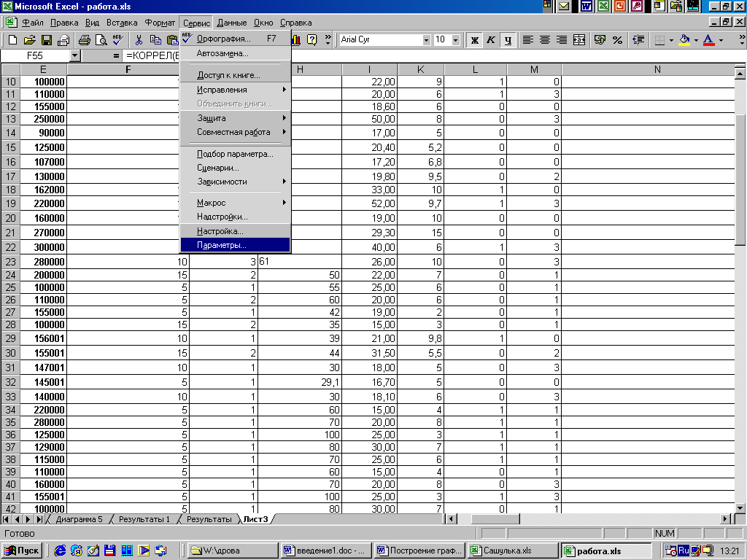
Task: Align cell text to the left
Action: 527,40
